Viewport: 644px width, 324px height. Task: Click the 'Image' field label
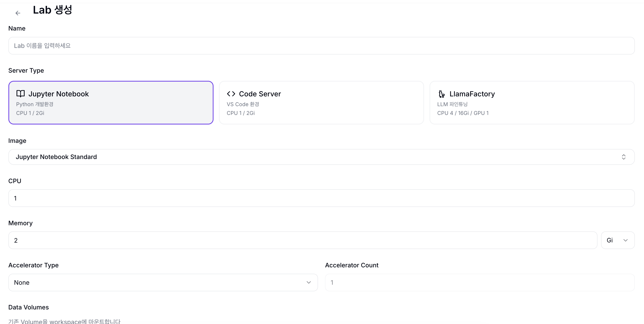pyautogui.click(x=17, y=141)
